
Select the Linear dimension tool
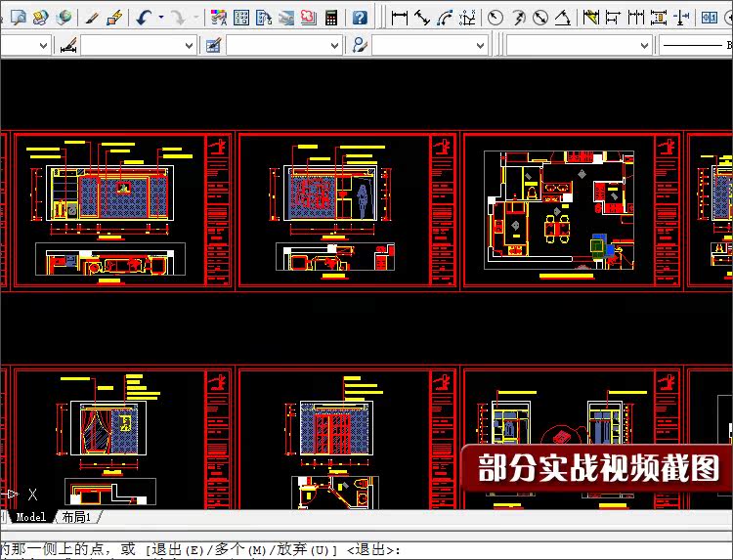[399, 18]
